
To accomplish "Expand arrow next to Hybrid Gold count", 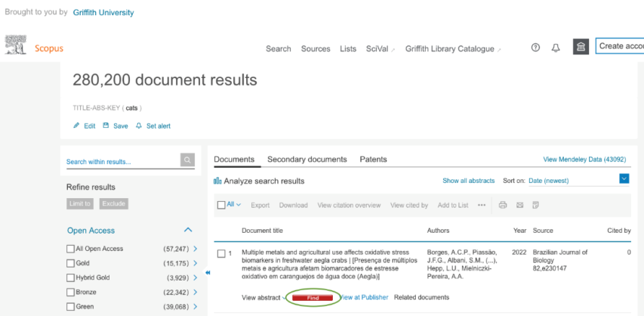I will 195,277.
